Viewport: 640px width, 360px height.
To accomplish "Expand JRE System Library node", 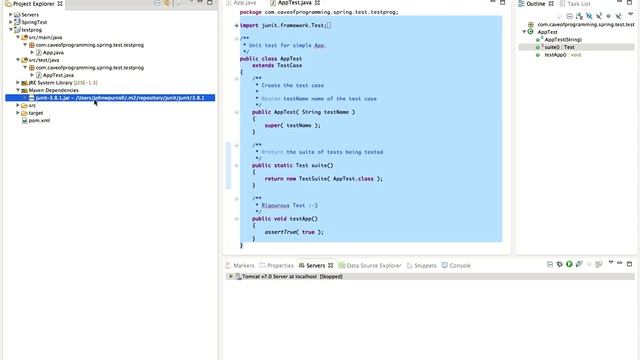I will [x=18, y=82].
